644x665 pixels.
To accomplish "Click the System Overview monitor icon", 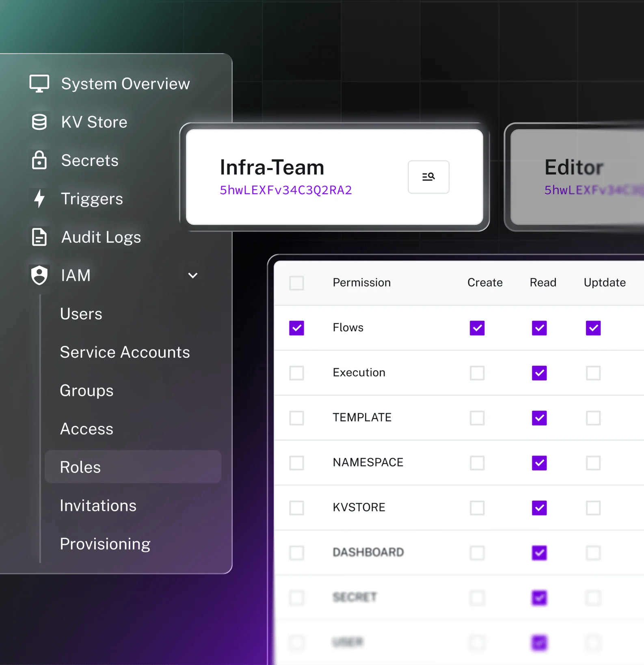I will tap(39, 84).
